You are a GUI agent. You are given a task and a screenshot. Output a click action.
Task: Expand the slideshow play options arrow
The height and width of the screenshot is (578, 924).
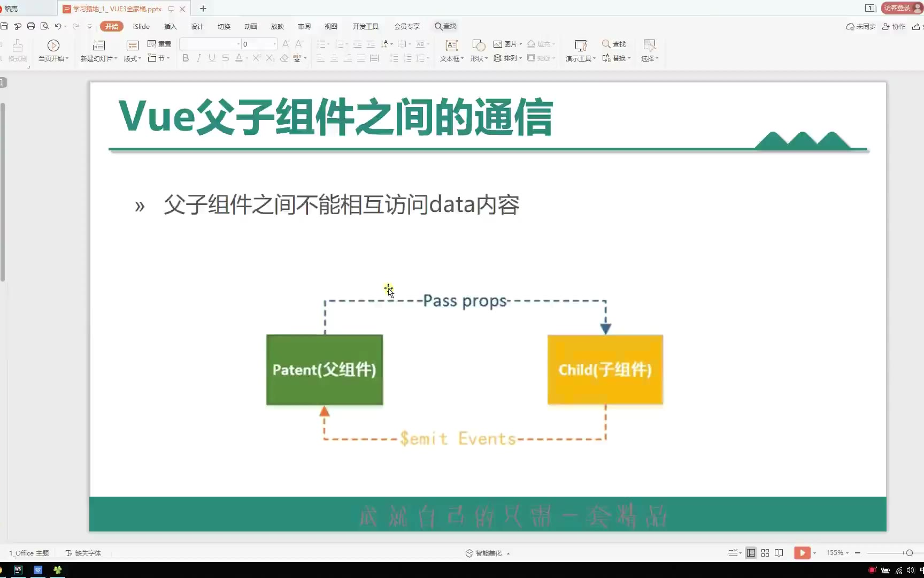click(814, 553)
